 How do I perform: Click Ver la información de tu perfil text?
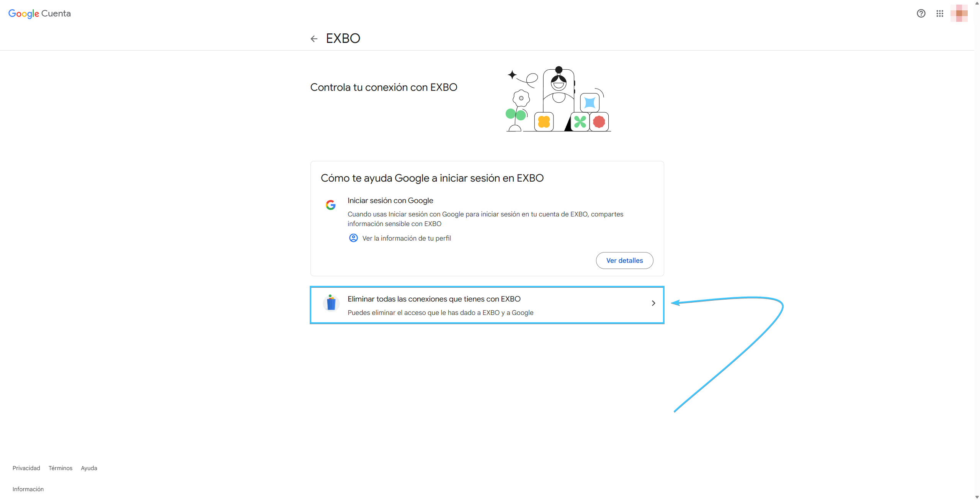(x=407, y=238)
